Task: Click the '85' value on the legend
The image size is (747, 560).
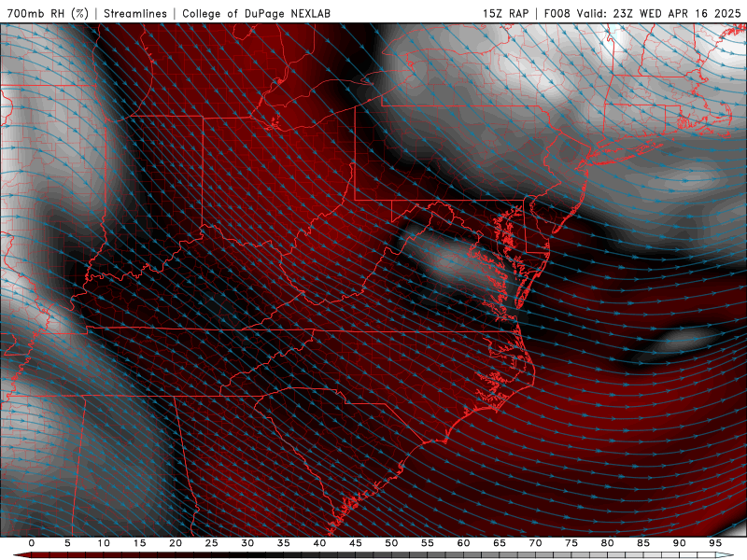Action: coord(643,543)
